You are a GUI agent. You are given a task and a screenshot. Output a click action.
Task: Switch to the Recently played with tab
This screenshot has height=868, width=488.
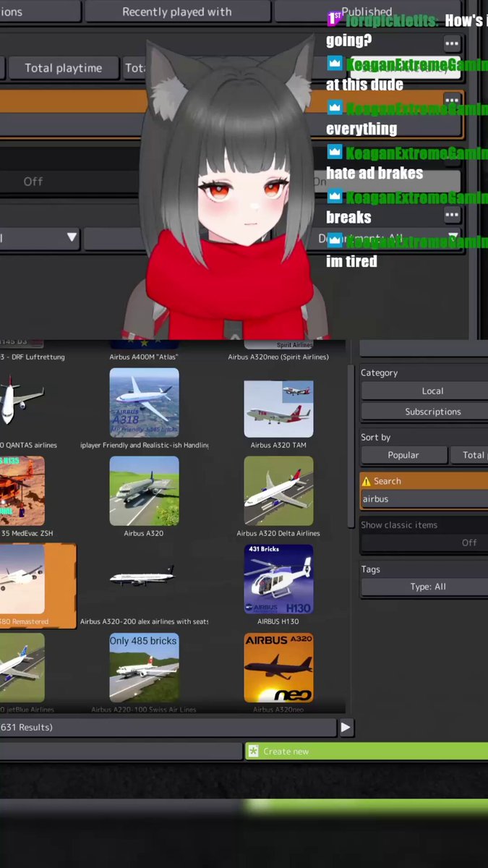coord(177,12)
